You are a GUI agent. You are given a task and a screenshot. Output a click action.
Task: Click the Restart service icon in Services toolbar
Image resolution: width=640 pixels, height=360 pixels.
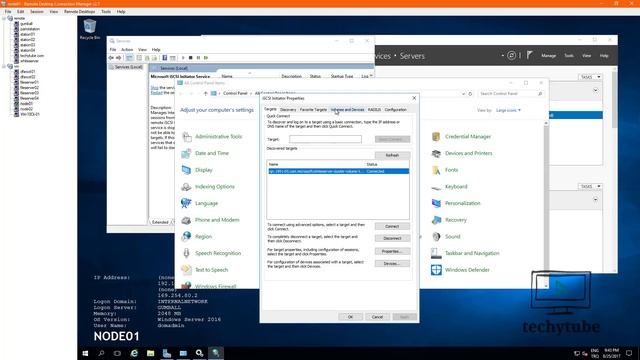(x=206, y=58)
